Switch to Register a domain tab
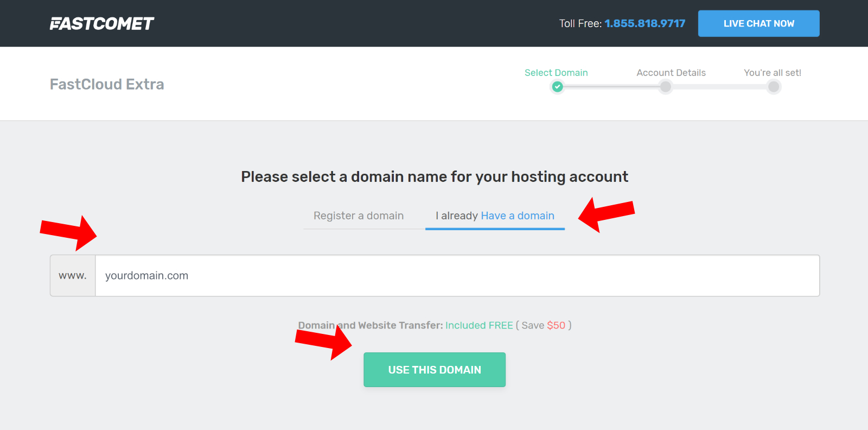 (359, 216)
